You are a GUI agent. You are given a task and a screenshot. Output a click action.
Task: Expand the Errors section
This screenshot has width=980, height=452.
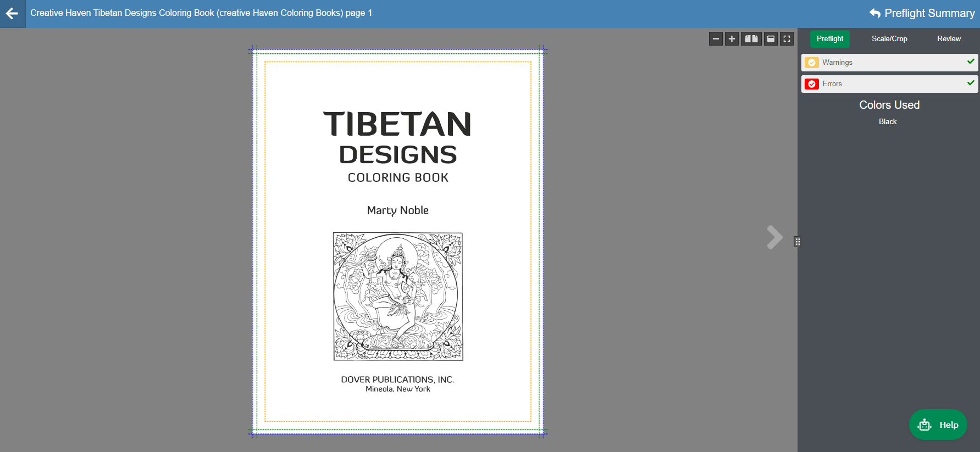coord(889,84)
